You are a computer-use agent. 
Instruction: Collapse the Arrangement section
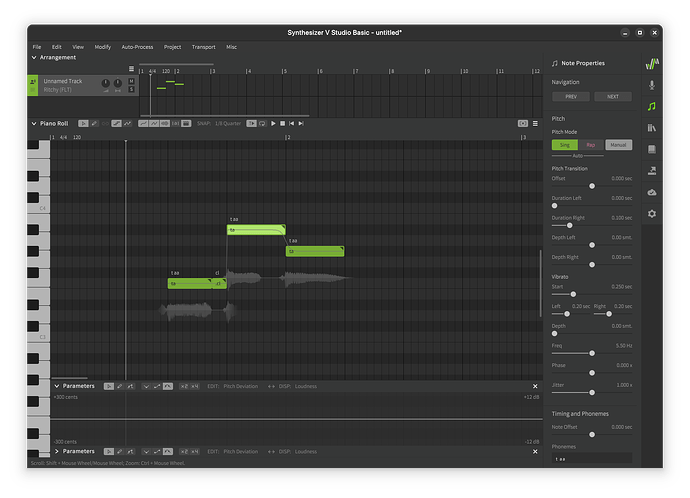(x=34, y=57)
